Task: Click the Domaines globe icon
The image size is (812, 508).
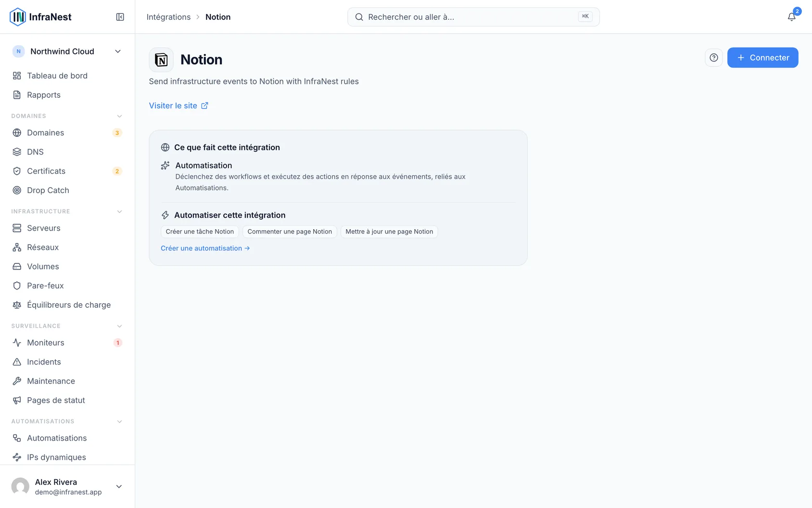Action: coord(17,132)
